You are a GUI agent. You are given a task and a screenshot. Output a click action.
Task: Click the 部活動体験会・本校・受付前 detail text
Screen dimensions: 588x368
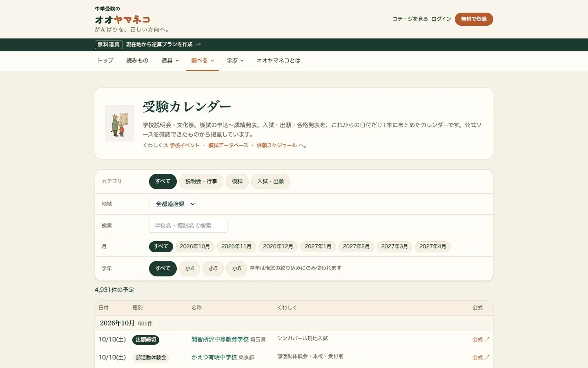pyautogui.click(x=310, y=357)
